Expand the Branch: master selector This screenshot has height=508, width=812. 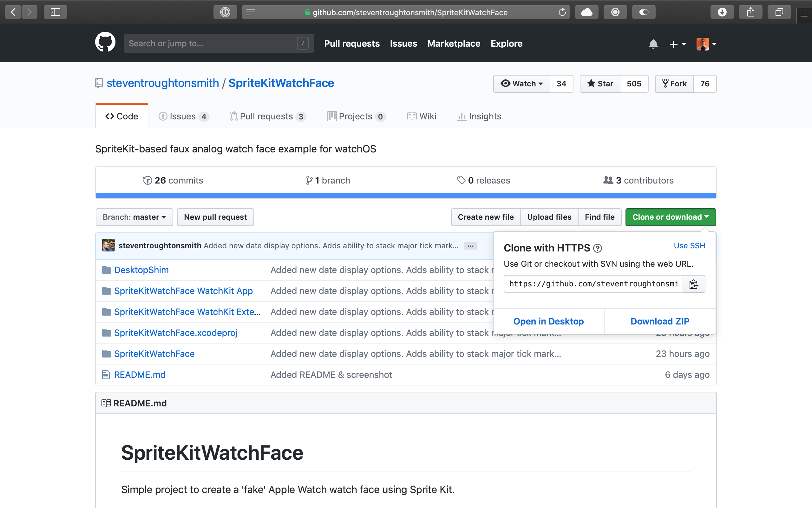134,217
